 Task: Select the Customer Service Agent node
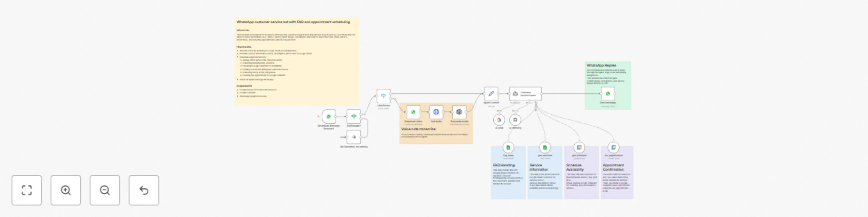(526, 94)
